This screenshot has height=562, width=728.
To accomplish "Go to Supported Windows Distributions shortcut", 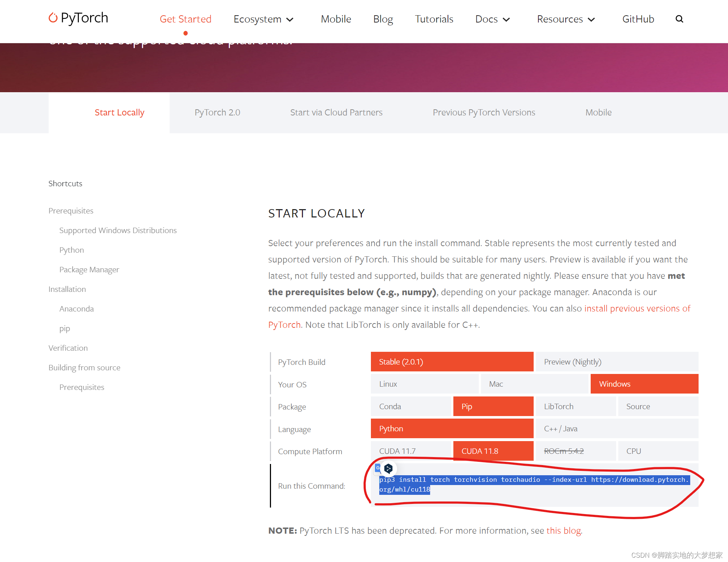I will (x=118, y=230).
